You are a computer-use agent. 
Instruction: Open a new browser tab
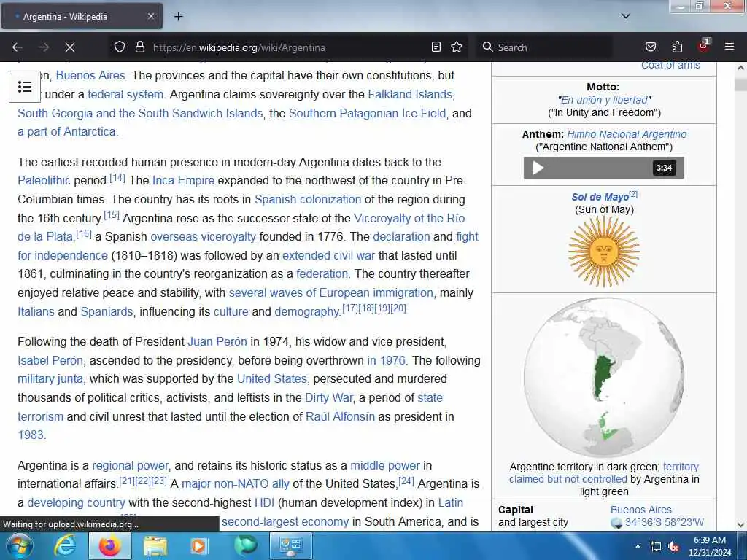pos(178,17)
